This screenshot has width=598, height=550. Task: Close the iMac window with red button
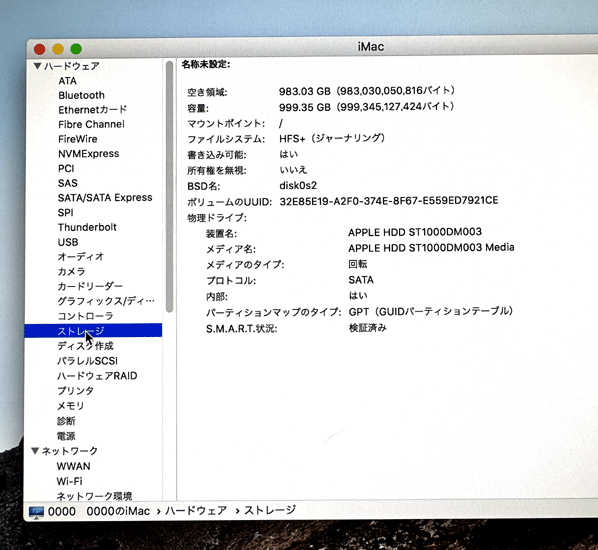coord(40,49)
